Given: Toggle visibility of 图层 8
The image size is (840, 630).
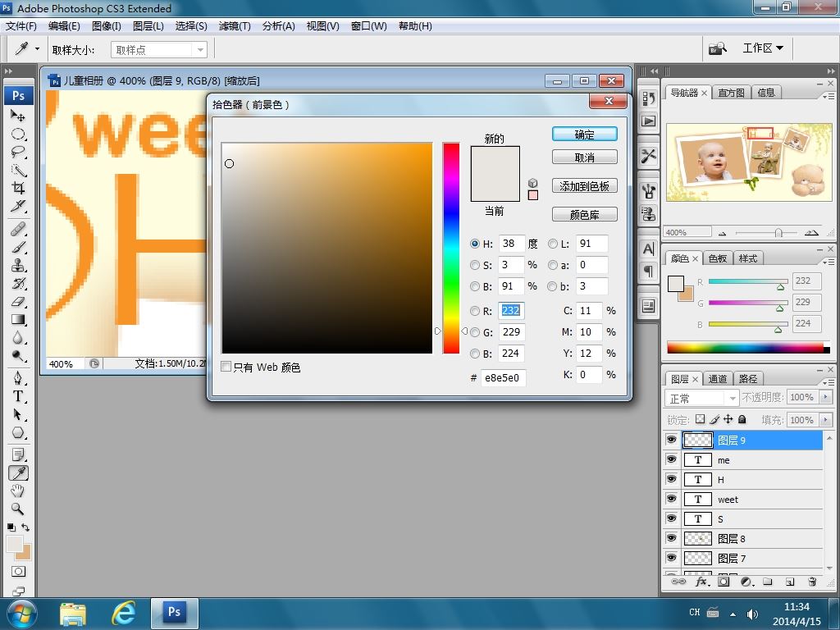Looking at the screenshot, I should click(x=671, y=538).
